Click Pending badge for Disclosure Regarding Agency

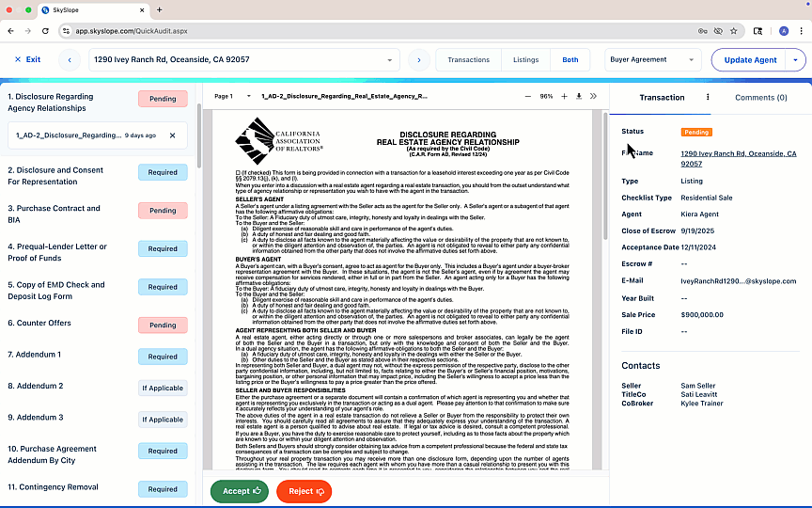(x=163, y=99)
